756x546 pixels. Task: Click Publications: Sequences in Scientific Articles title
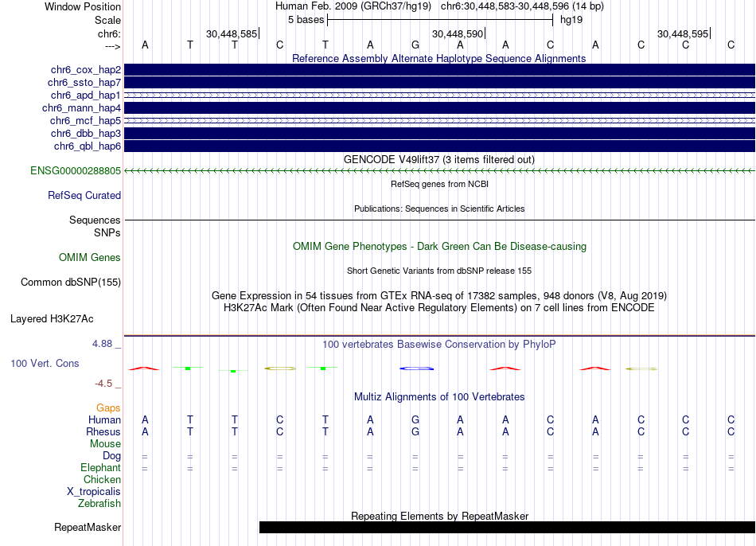(x=439, y=209)
